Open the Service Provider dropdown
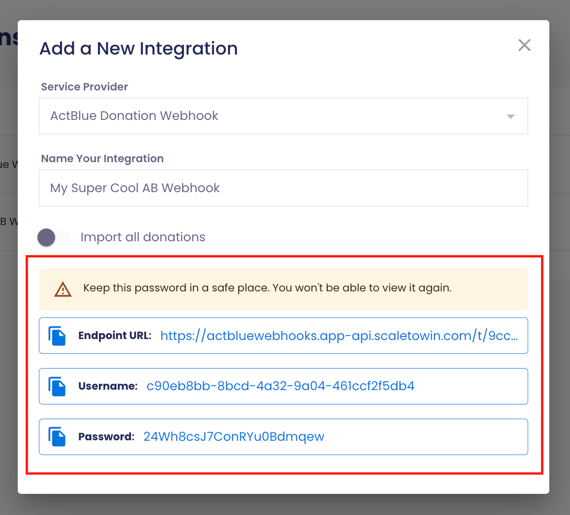The height and width of the screenshot is (515, 570). [283, 116]
